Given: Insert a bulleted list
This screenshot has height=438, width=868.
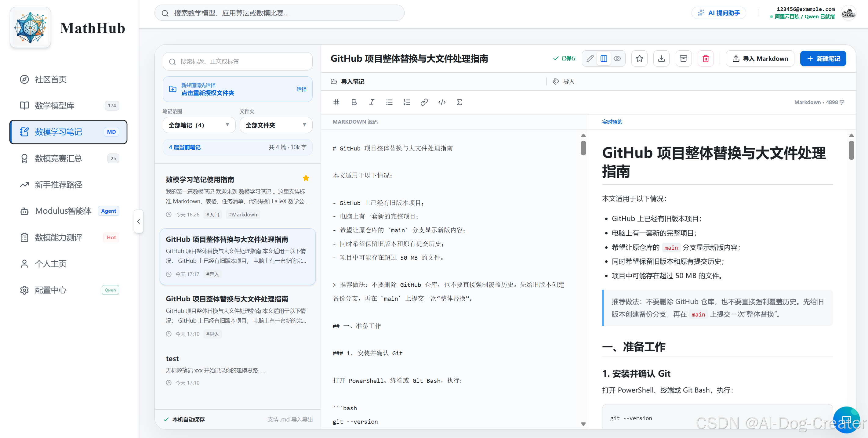Looking at the screenshot, I should [x=389, y=102].
